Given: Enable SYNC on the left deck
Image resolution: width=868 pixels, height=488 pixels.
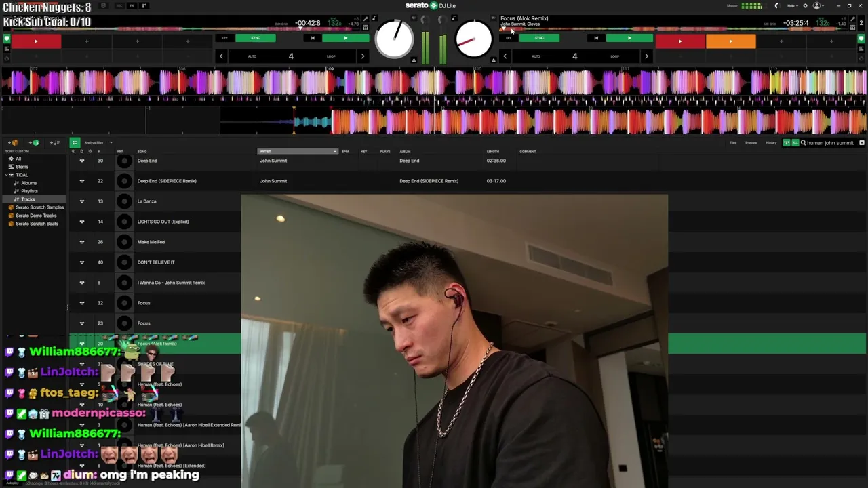Looking at the screenshot, I should point(256,38).
